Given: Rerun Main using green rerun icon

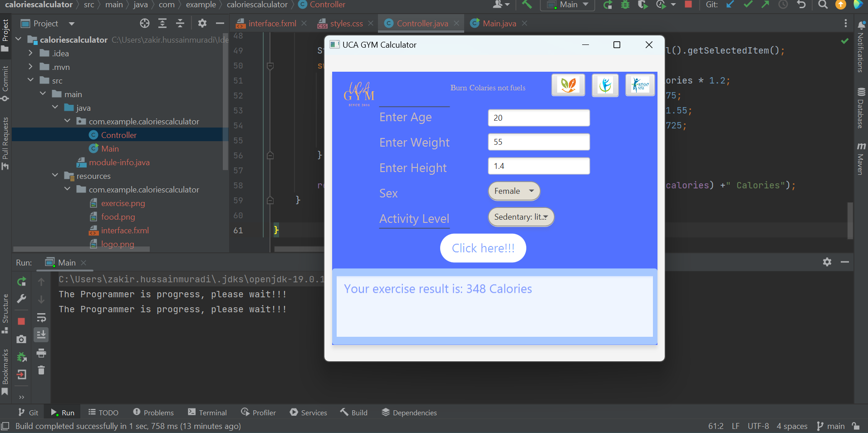Looking at the screenshot, I should [21, 281].
